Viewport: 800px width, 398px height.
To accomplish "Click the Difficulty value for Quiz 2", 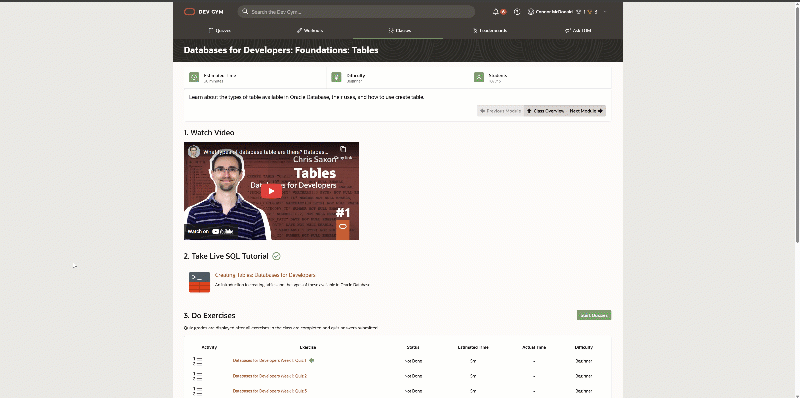I will [584, 376].
